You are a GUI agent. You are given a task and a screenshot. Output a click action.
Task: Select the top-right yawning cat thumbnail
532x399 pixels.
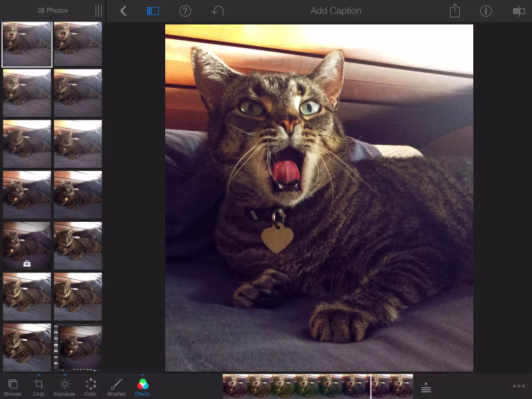coord(78,44)
